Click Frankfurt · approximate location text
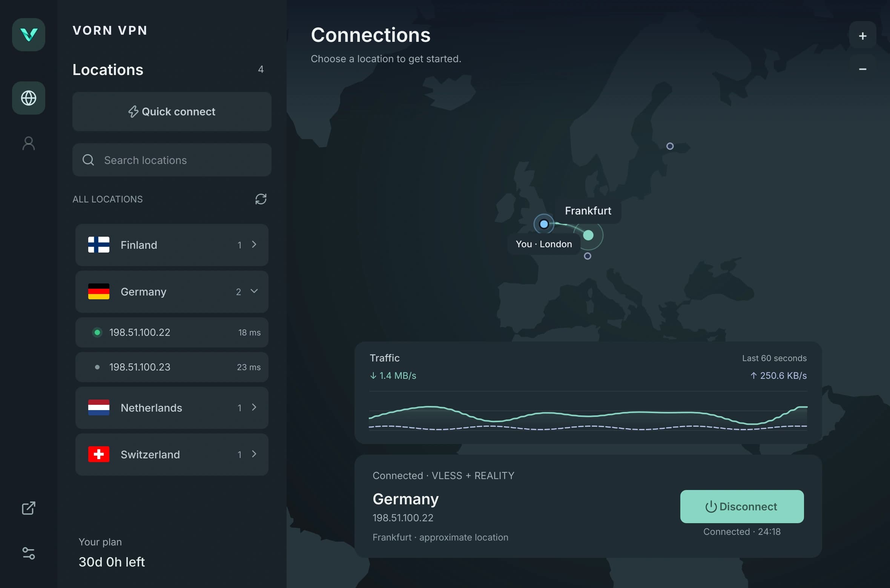 (440, 537)
